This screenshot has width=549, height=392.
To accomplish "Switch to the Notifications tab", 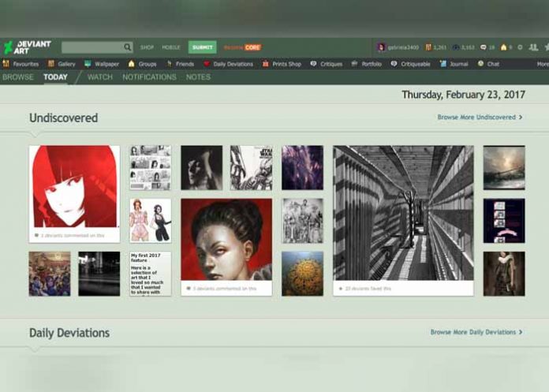I will (x=149, y=77).
